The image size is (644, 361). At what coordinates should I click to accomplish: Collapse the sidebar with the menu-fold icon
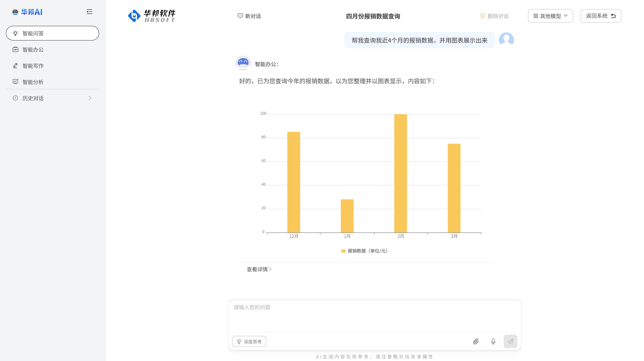click(90, 12)
